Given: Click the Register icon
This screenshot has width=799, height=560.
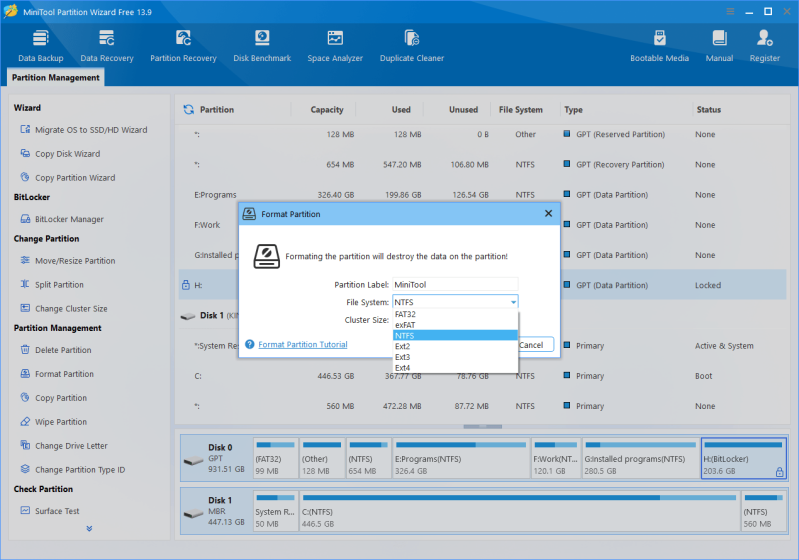Looking at the screenshot, I should tap(764, 38).
